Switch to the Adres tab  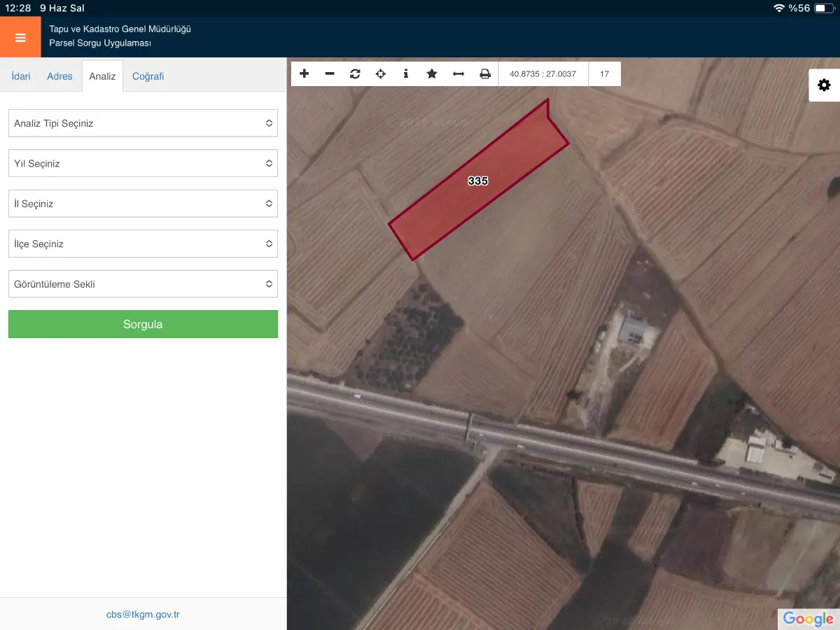(x=59, y=76)
